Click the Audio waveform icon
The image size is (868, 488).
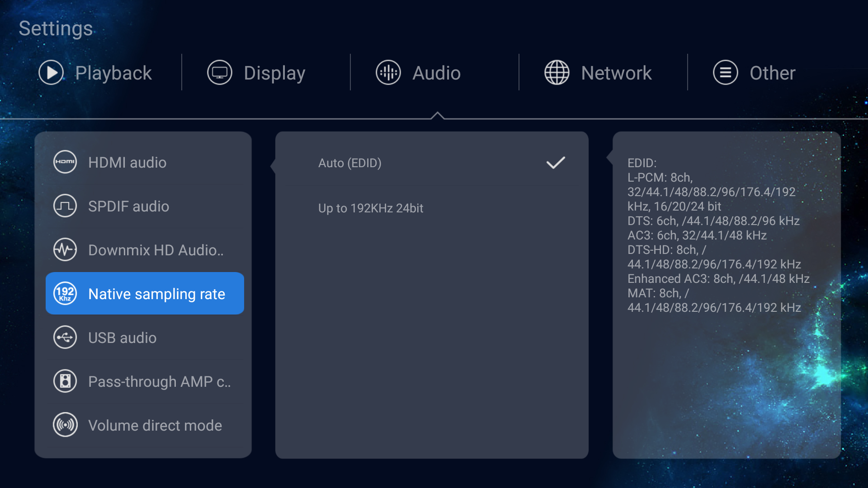(388, 73)
